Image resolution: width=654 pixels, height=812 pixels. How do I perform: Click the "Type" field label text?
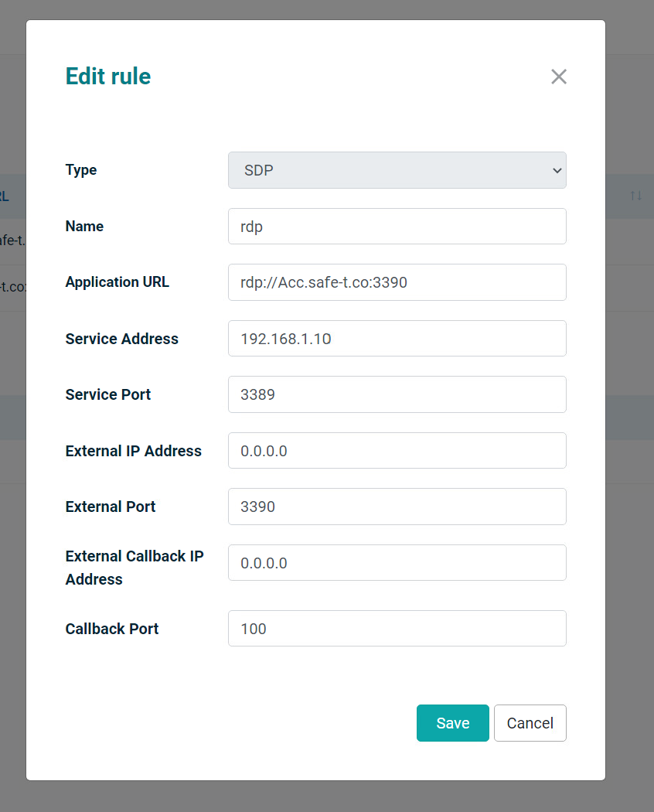click(x=81, y=170)
